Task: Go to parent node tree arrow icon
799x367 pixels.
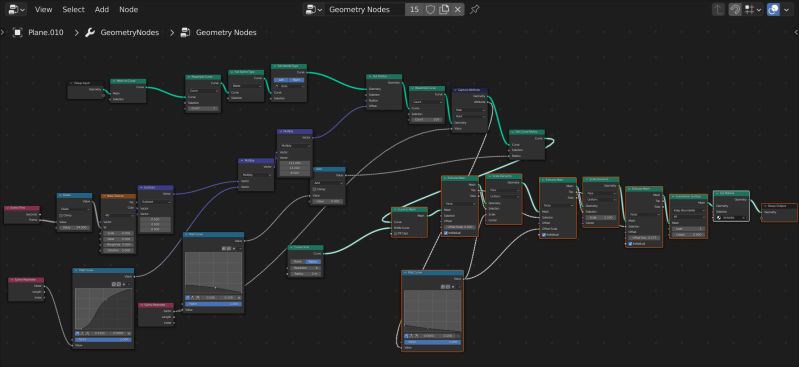Action: coord(718,9)
